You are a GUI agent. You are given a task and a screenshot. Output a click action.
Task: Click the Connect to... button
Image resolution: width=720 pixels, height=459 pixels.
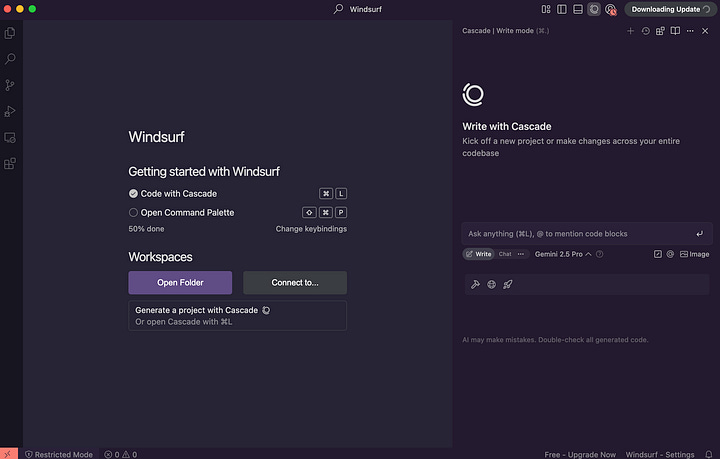tap(295, 282)
